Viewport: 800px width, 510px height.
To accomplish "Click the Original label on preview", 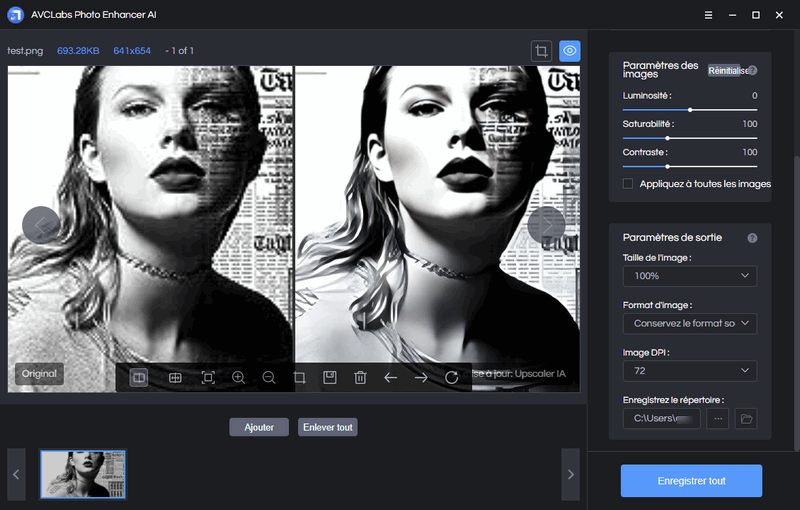I will 39,373.
